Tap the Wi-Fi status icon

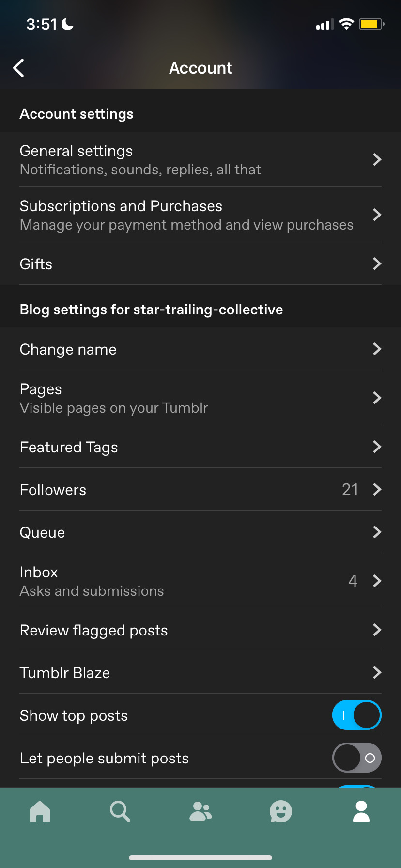[x=346, y=24]
